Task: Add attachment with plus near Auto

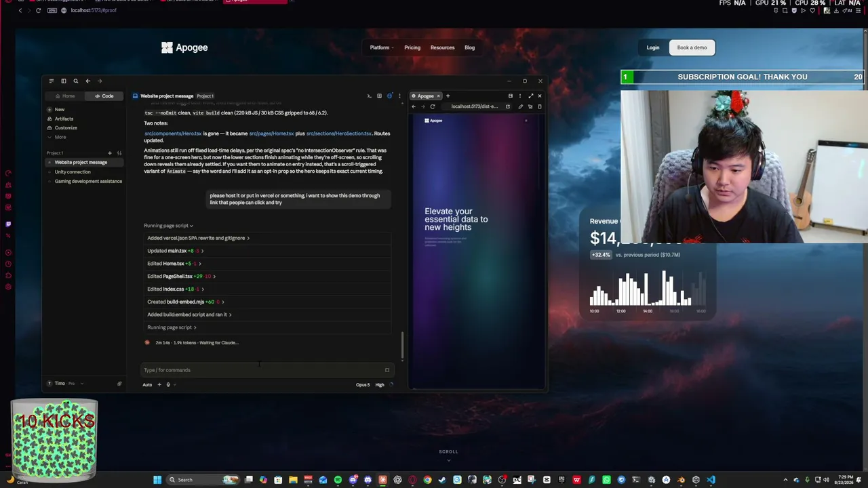Action: coord(159,385)
